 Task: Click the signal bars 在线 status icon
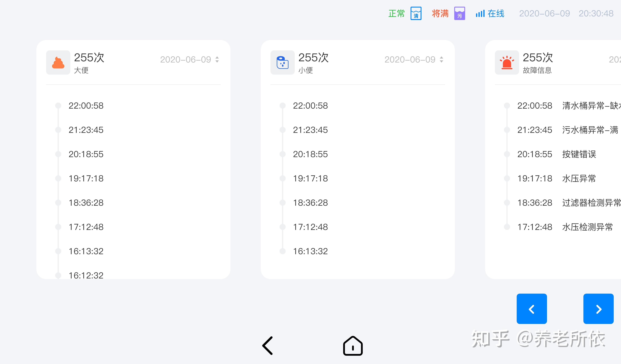coord(480,13)
